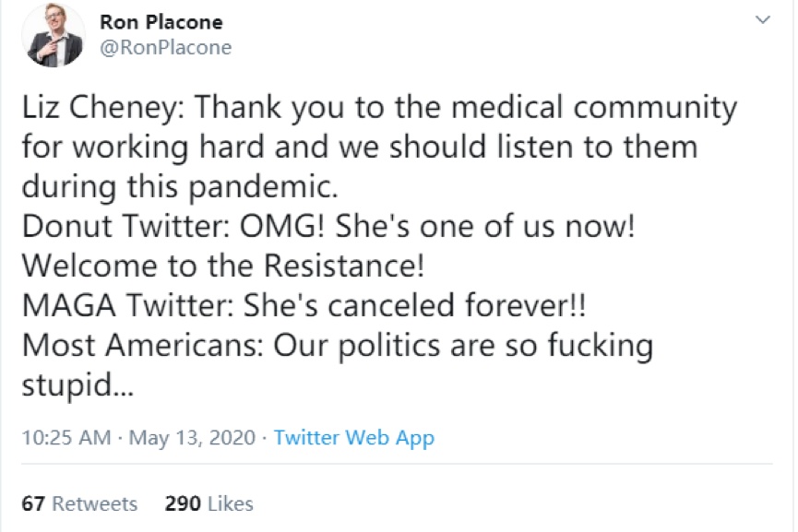Click the 'during this pandemic.' line
Screen dimensions: 798x532
180,186
